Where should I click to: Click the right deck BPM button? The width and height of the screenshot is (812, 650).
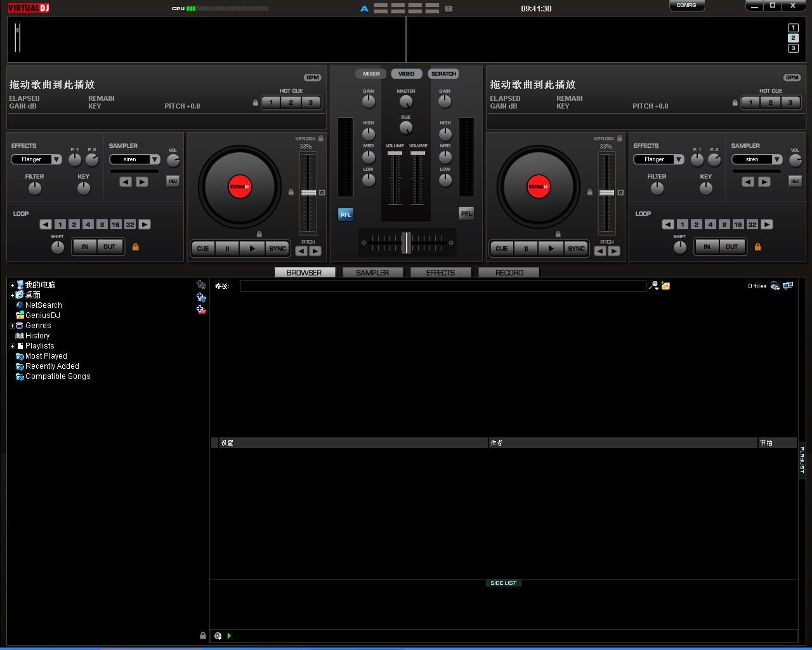(792, 77)
